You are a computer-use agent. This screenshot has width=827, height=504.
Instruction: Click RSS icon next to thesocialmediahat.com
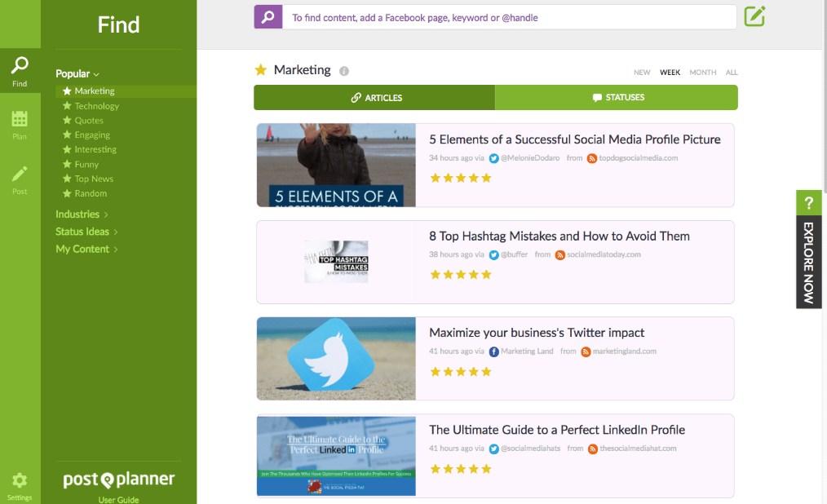[592, 449]
